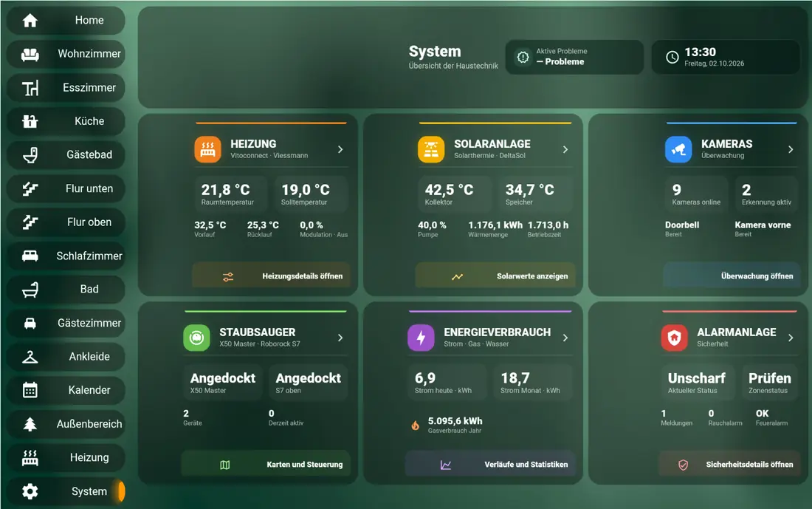Image resolution: width=812 pixels, height=509 pixels.
Task: Select the Gästezimmer menu entry
Action: coord(66,323)
